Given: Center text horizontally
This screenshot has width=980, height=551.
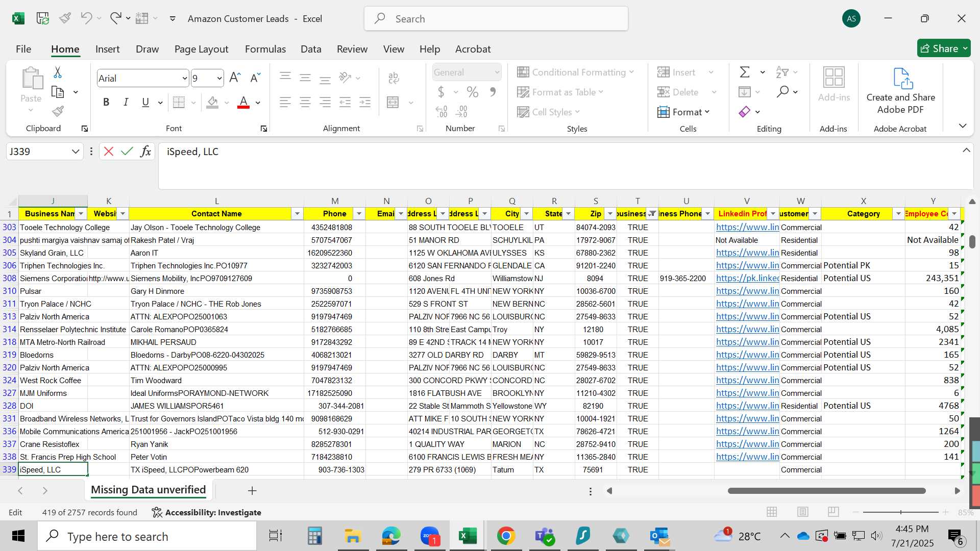Looking at the screenshot, I should click(305, 103).
